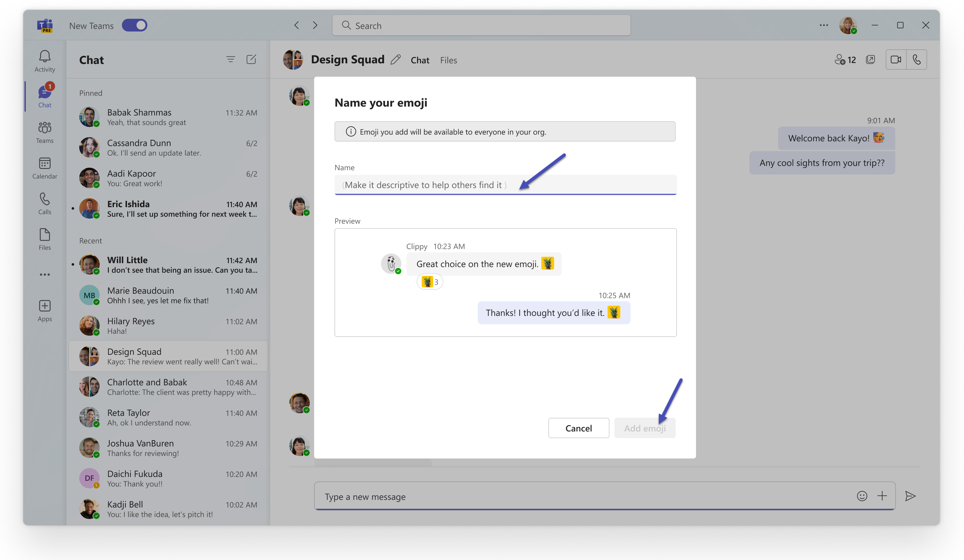
Task: Click the Add emoji button
Action: coord(644,428)
